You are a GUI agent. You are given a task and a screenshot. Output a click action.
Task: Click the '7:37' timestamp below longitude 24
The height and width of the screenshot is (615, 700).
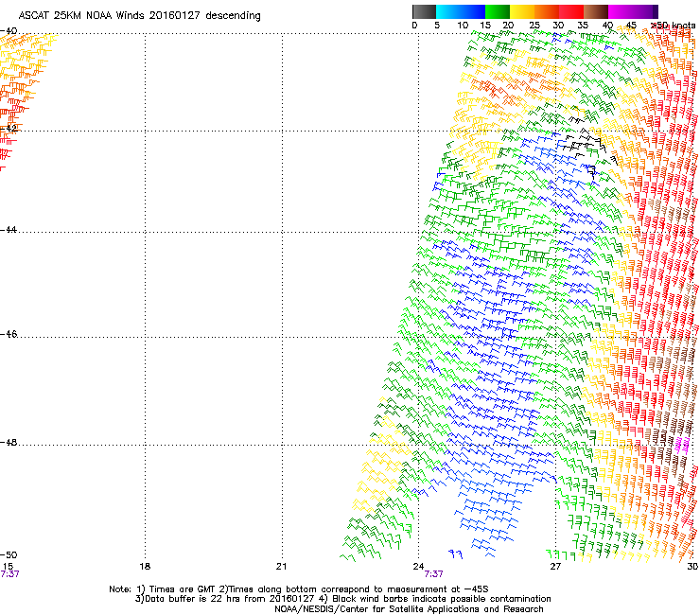(433, 574)
